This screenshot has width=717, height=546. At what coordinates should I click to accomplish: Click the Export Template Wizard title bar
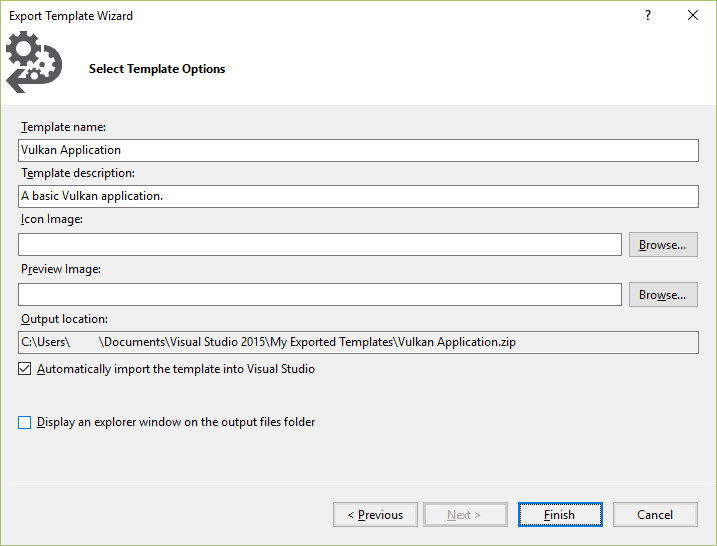(x=300, y=16)
